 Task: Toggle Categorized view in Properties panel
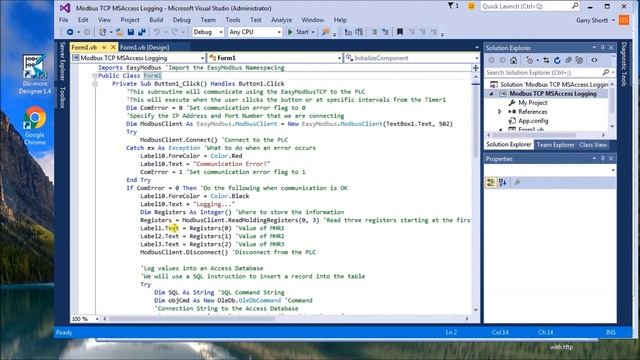pos(491,182)
